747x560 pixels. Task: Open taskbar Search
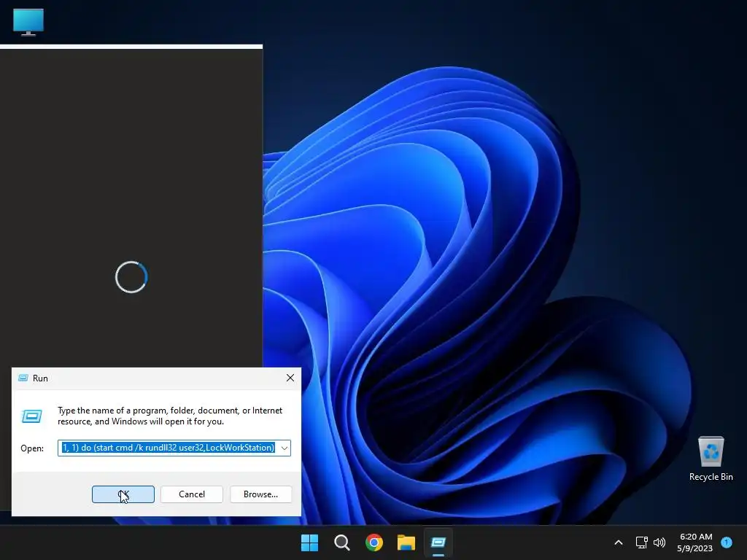(x=342, y=542)
